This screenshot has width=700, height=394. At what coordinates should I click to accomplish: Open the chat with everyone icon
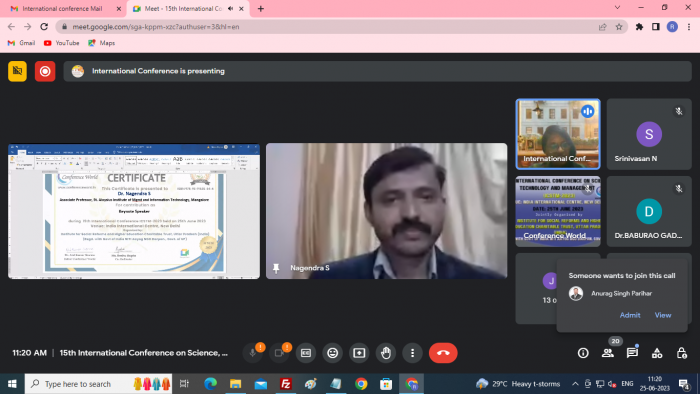(x=632, y=353)
